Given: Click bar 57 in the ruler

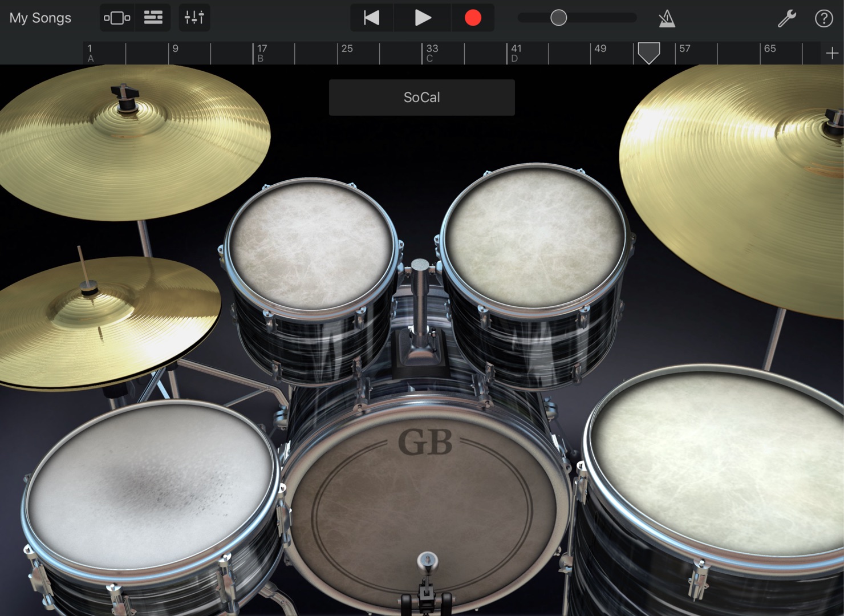Looking at the screenshot, I should coord(684,49).
